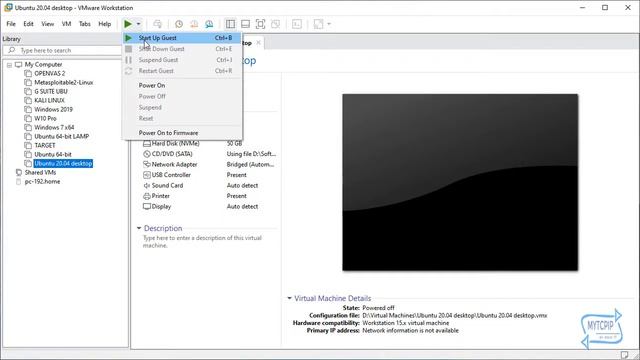Click the library search box

pyautogui.click(x=63, y=50)
